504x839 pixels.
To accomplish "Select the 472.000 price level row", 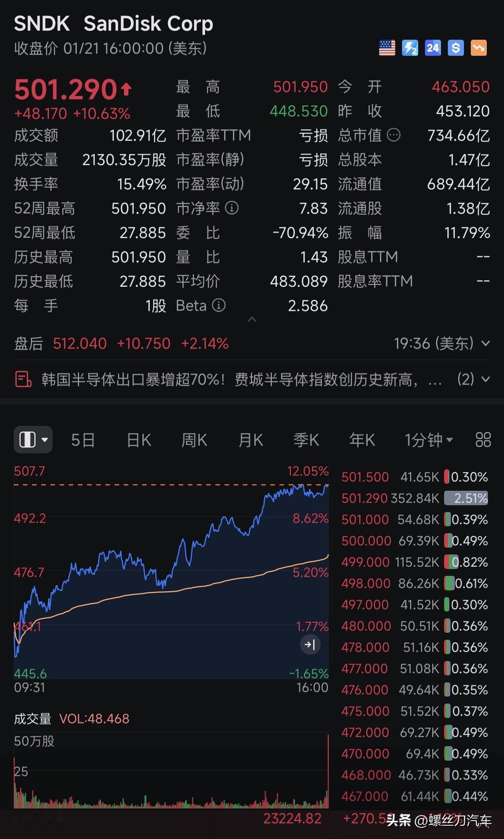I will (x=415, y=732).
